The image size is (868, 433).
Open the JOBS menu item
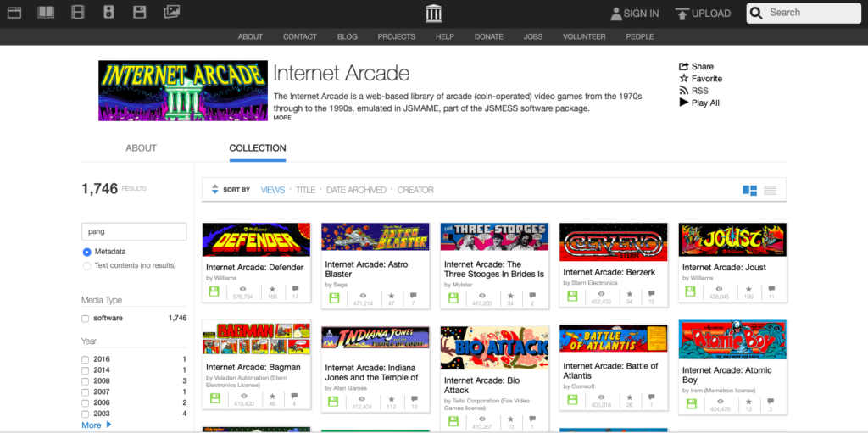tap(533, 36)
